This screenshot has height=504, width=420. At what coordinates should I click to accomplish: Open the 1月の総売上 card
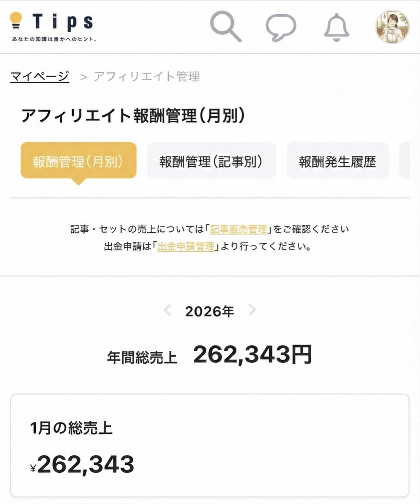[x=209, y=445]
